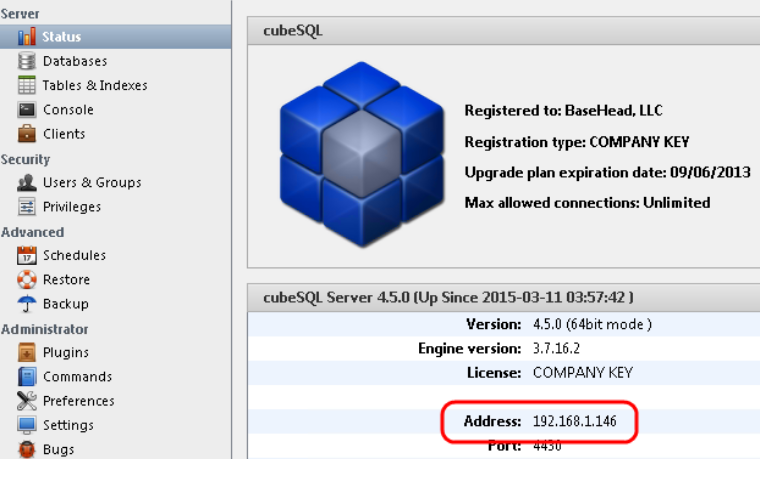
Task: Click the Tables & Indexes grid icon
Action: point(27,85)
